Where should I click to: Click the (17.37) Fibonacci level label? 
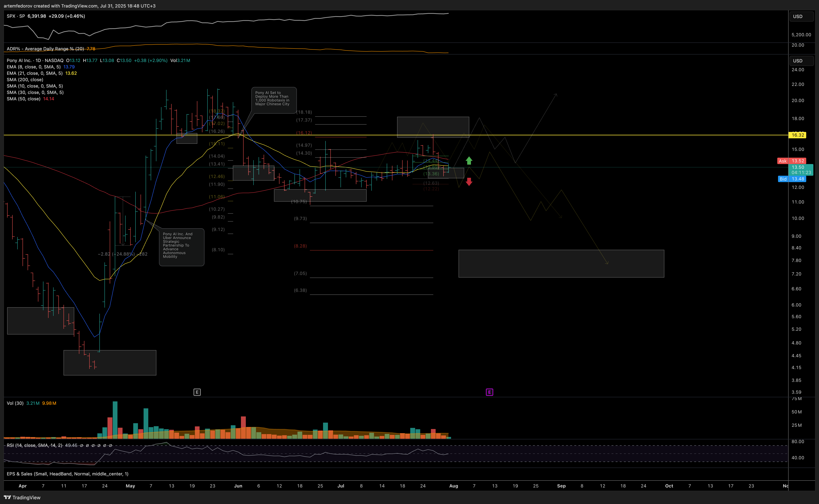point(304,120)
